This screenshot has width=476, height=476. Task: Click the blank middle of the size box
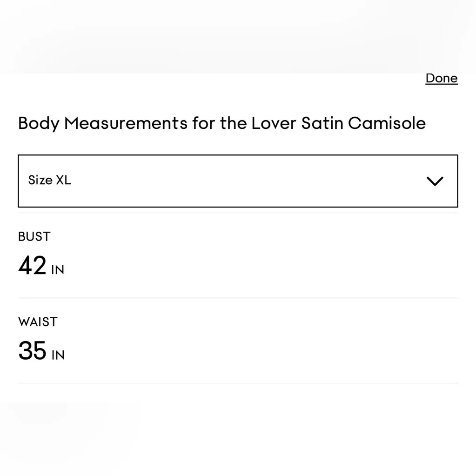pos(242,181)
